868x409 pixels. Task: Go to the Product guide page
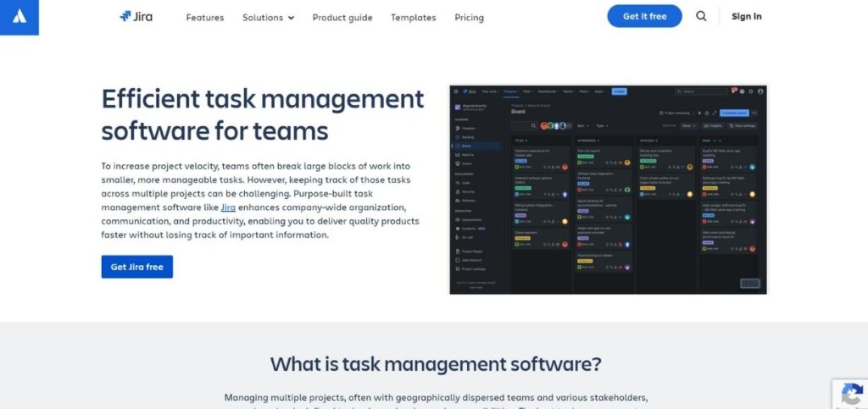(x=342, y=18)
